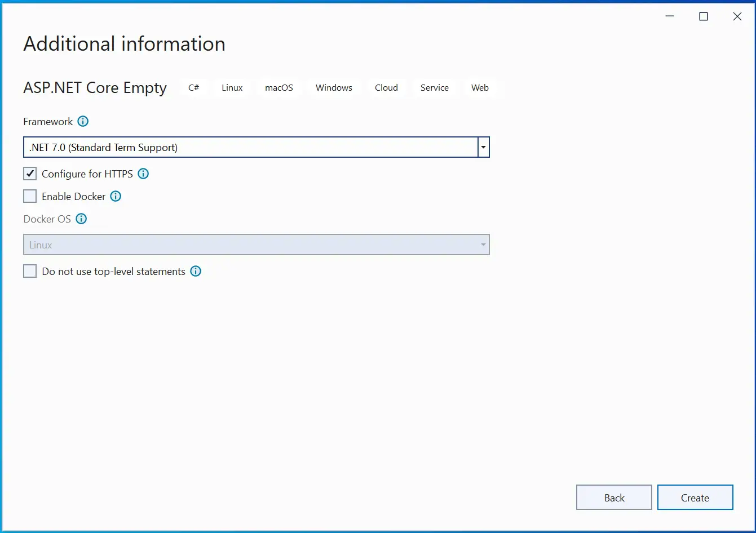Click the macOS tag
Screen dimensions: 756x533
click(x=279, y=87)
